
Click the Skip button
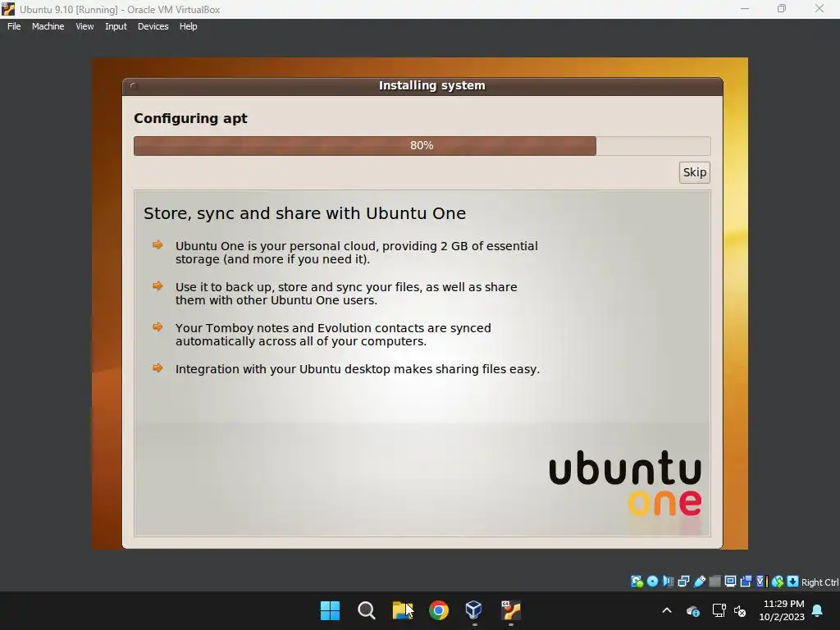(694, 172)
